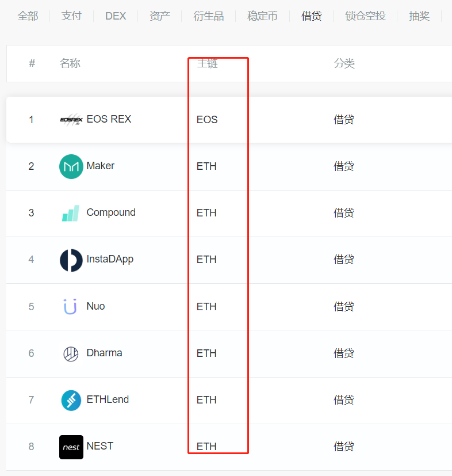
Task: Click the Compound bar-chart logo
Action: pyautogui.click(x=71, y=213)
